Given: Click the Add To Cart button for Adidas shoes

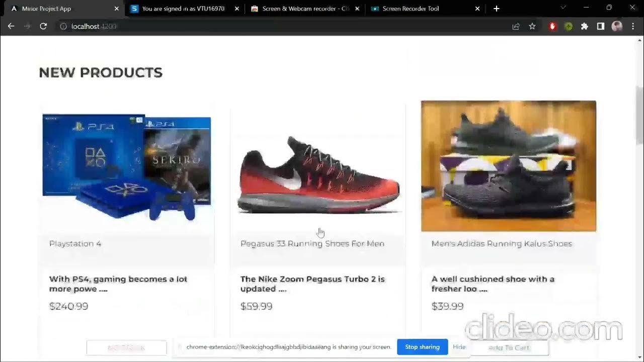Looking at the screenshot, I should 509,347.
